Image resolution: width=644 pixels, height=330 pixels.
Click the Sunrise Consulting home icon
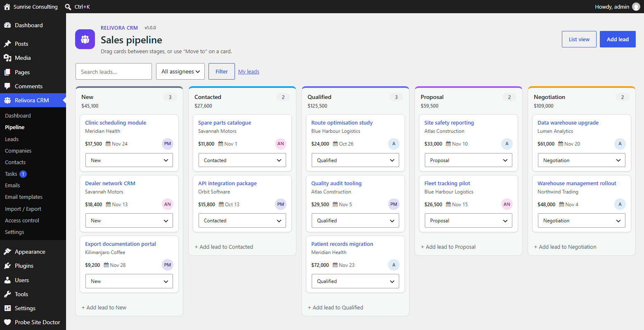pyautogui.click(x=7, y=7)
